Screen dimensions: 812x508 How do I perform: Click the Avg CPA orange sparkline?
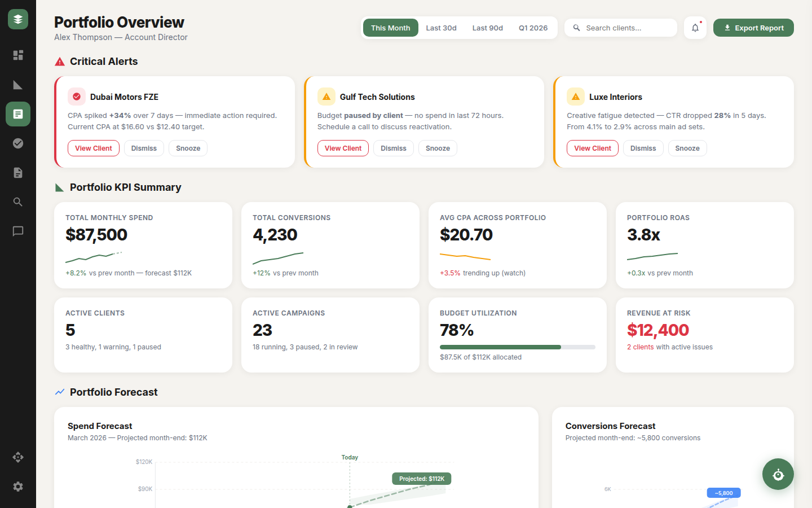465,257
